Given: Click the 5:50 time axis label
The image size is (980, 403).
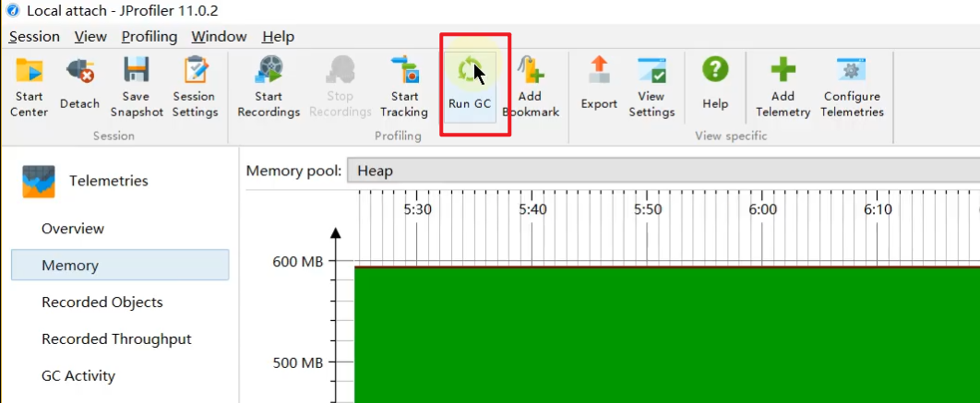Looking at the screenshot, I should pos(648,209).
